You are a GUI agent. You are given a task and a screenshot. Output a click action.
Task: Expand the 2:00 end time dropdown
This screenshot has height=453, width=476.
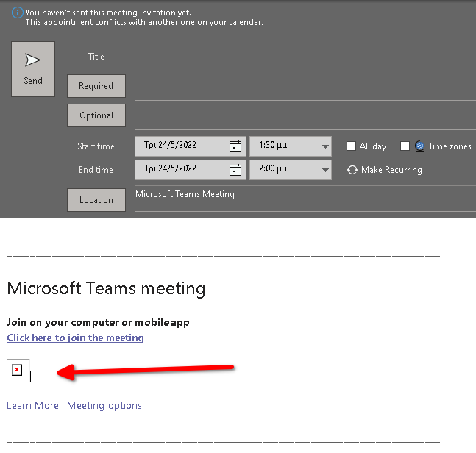point(325,170)
